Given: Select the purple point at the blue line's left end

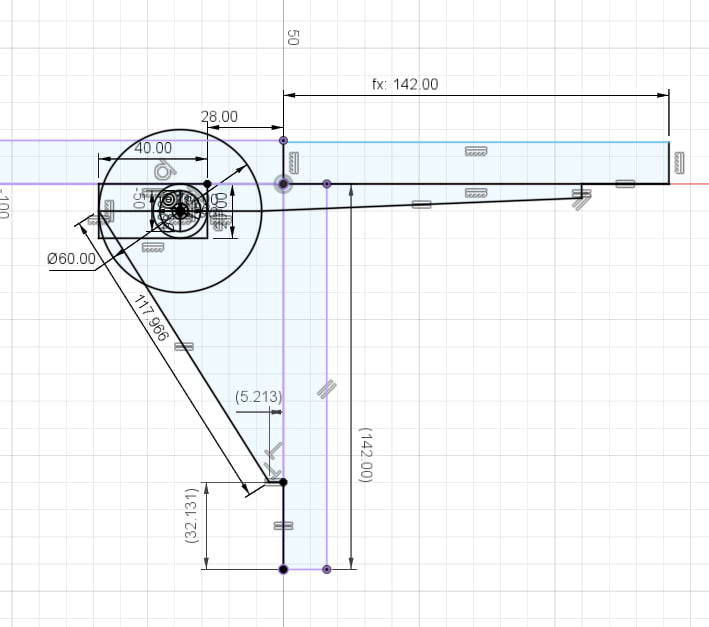Looking at the screenshot, I should (284, 141).
